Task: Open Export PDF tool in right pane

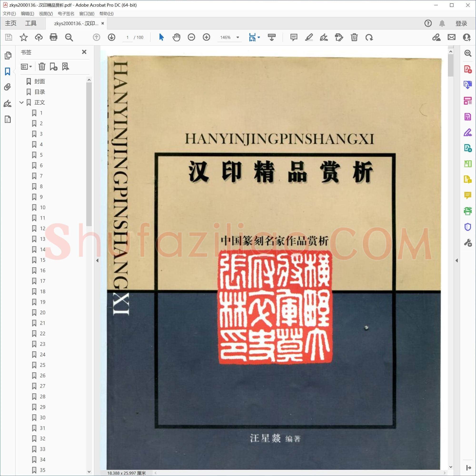Action: [468, 85]
